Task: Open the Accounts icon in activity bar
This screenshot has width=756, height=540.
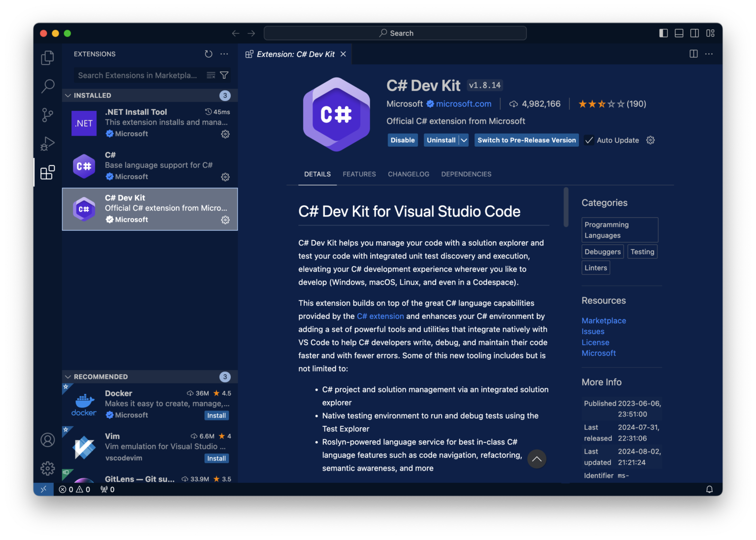Action: 47,440
